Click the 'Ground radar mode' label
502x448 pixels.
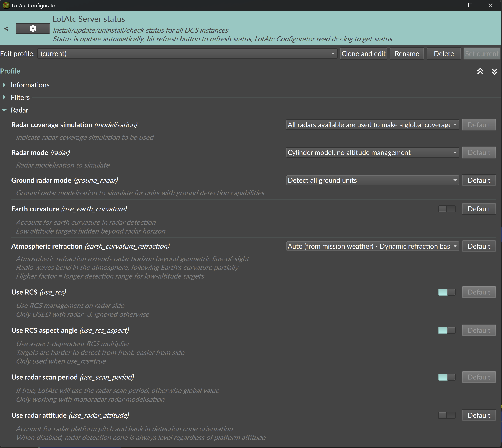[x=41, y=180]
